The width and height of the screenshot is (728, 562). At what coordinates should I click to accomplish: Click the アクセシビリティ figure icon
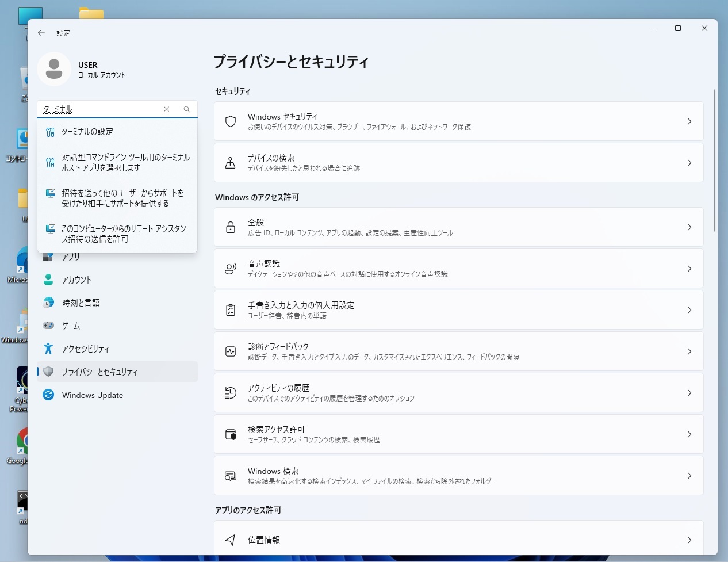pos(48,349)
